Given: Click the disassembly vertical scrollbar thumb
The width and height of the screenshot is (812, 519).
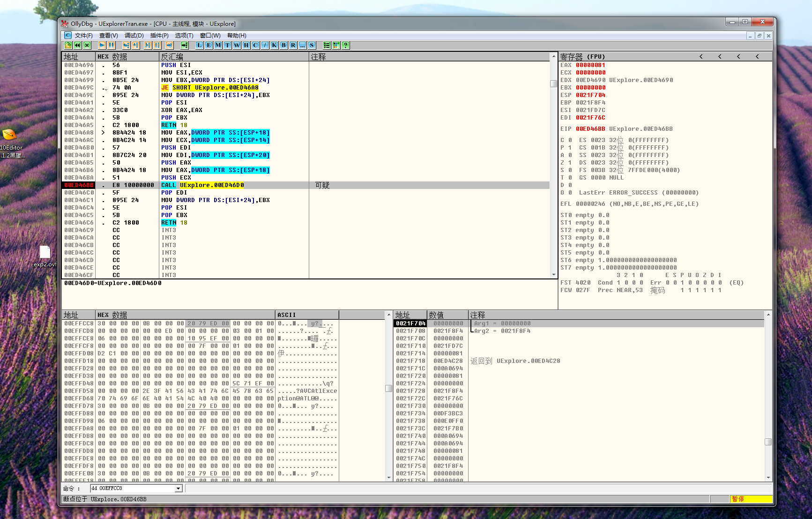Looking at the screenshot, I should [553, 83].
